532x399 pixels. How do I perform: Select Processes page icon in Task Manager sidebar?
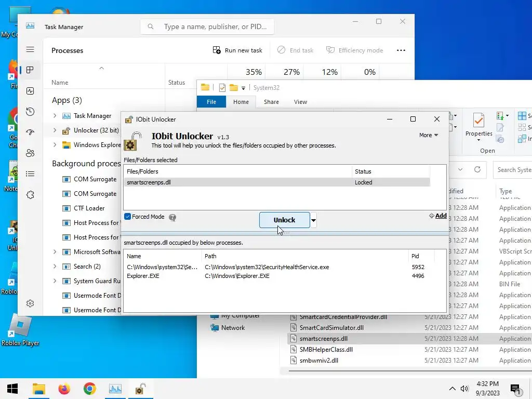30,70
